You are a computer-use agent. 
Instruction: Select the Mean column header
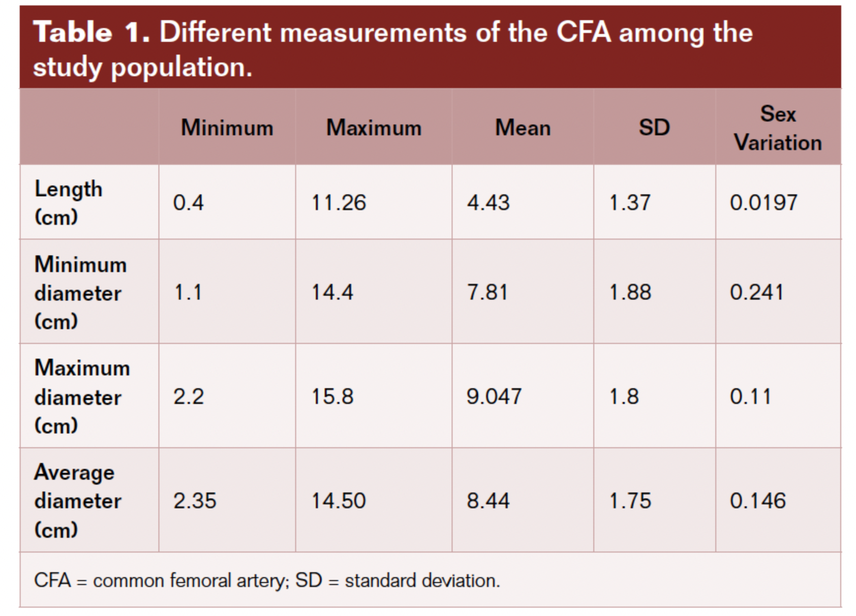point(522,128)
